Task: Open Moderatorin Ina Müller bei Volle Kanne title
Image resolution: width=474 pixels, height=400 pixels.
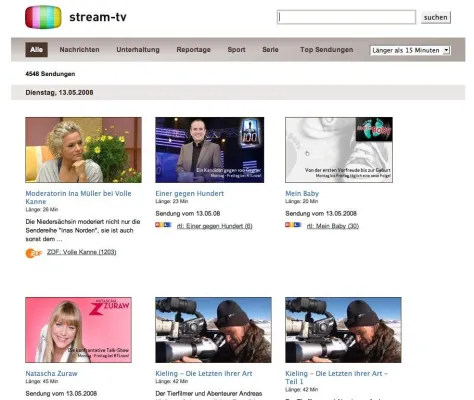Action: pyautogui.click(x=78, y=197)
